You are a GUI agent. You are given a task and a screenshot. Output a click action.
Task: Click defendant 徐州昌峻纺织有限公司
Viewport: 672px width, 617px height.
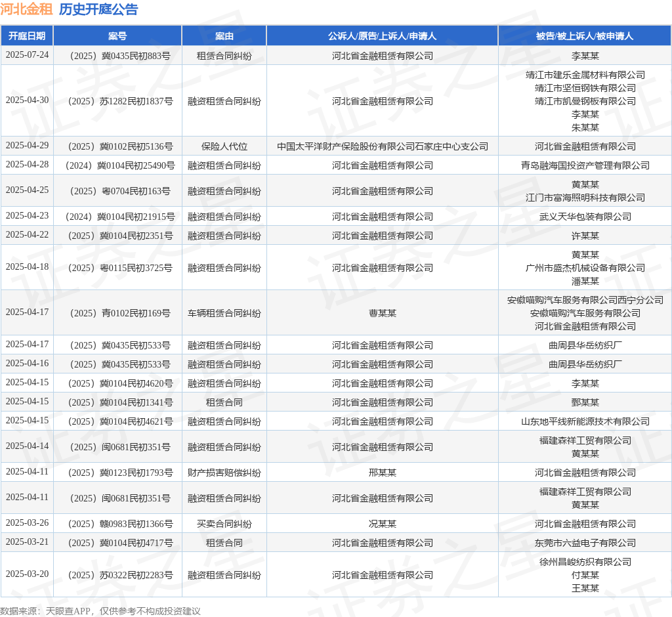click(x=585, y=562)
